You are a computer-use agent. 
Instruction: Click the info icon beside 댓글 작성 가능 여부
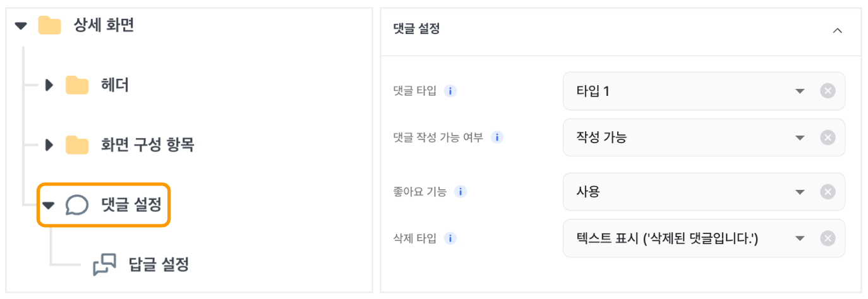point(497,137)
